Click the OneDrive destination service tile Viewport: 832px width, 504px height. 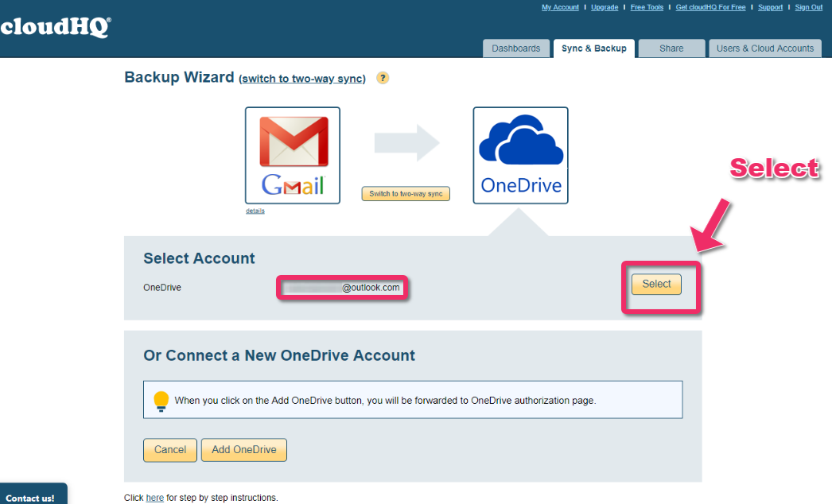(x=520, y=156)
